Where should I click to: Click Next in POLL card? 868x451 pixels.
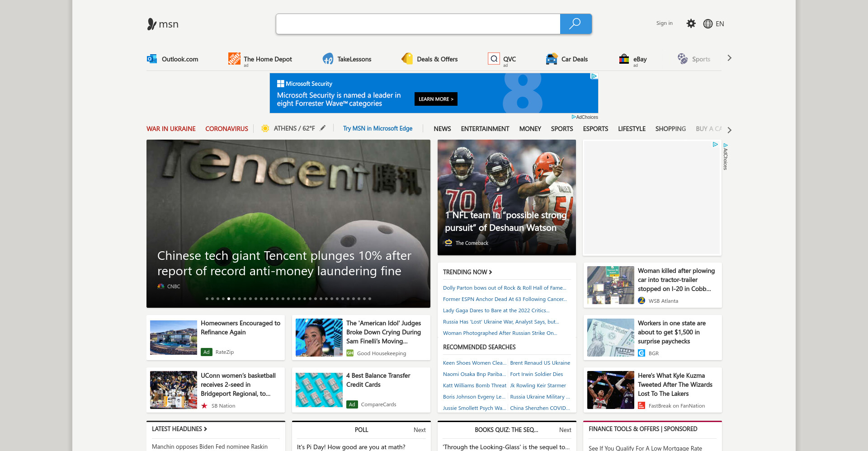pos(420,430)
